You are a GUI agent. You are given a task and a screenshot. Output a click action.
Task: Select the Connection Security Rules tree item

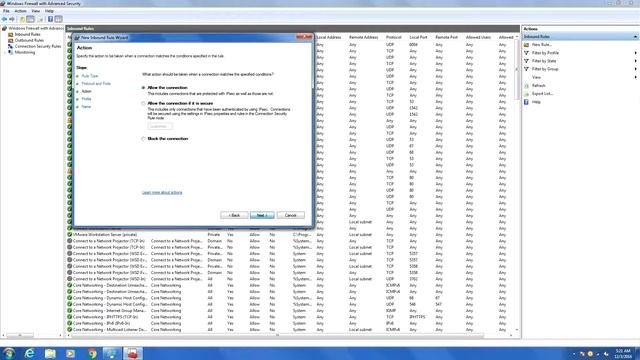click(x=38, y=47)
